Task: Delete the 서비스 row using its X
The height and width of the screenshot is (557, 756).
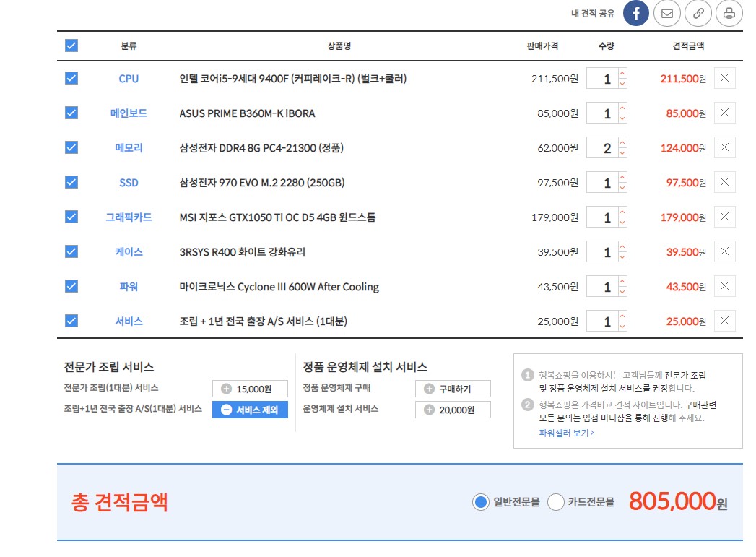Action: tap(724, 321)
